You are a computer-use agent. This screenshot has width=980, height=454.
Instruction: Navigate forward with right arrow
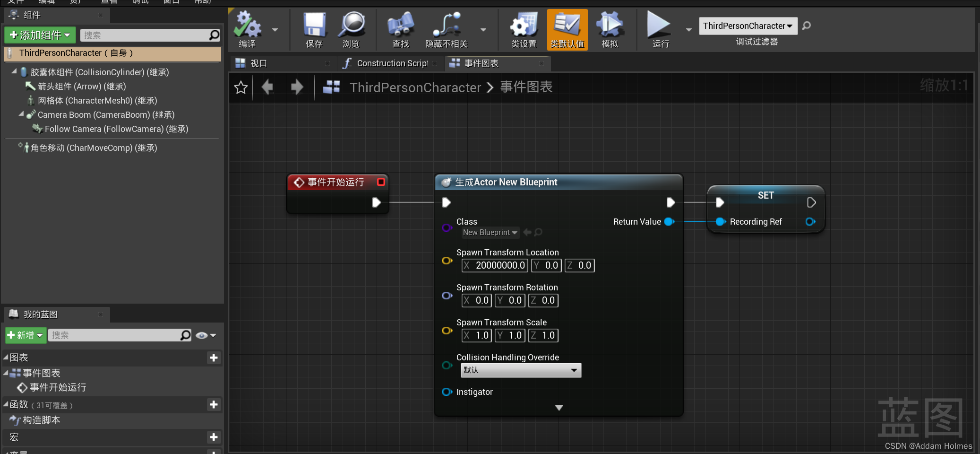coord(297,87)
